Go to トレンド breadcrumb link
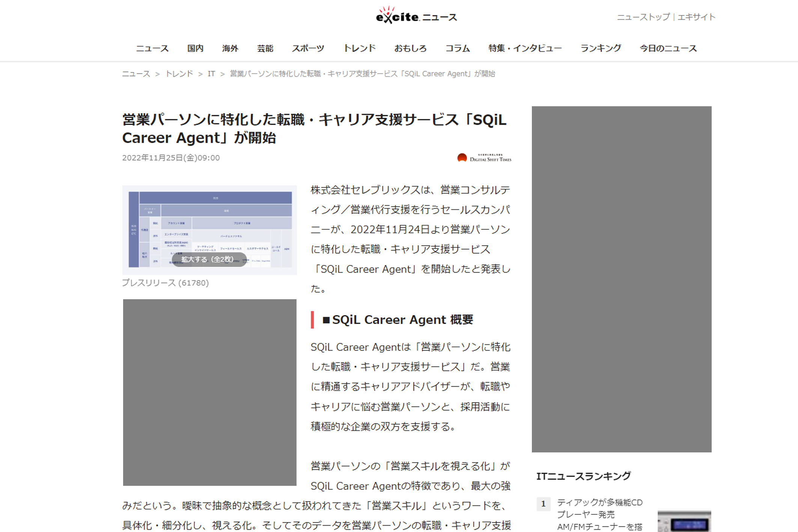 (179, 74)
